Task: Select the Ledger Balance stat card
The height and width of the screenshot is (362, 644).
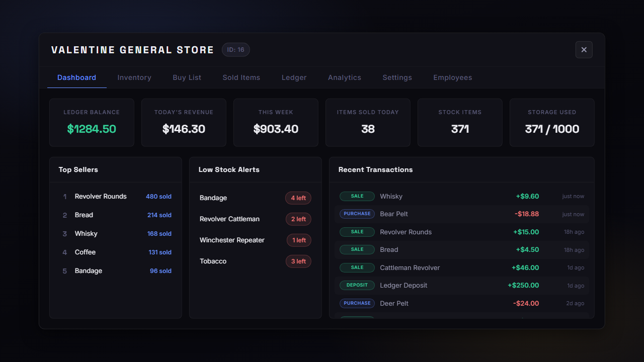Action: 92,123
